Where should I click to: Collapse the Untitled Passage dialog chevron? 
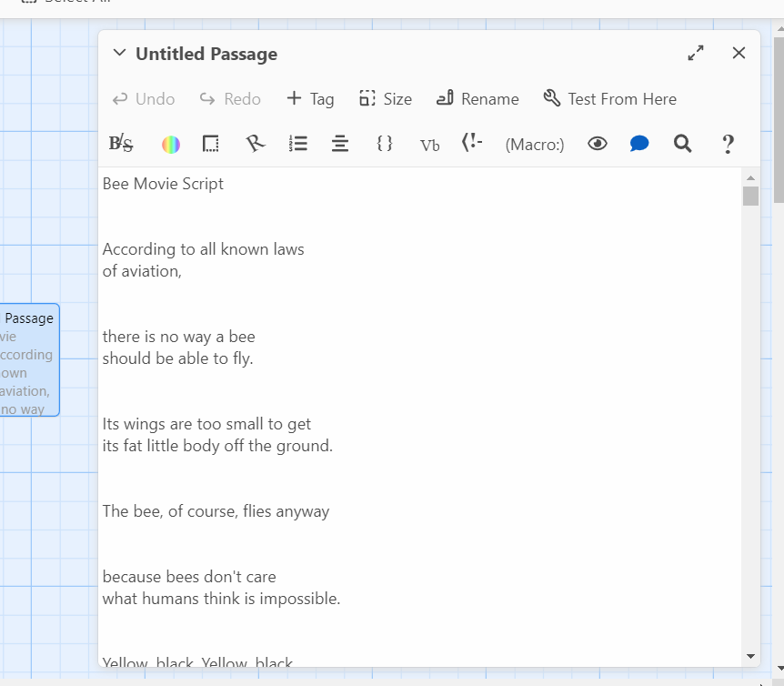(119, 53)
